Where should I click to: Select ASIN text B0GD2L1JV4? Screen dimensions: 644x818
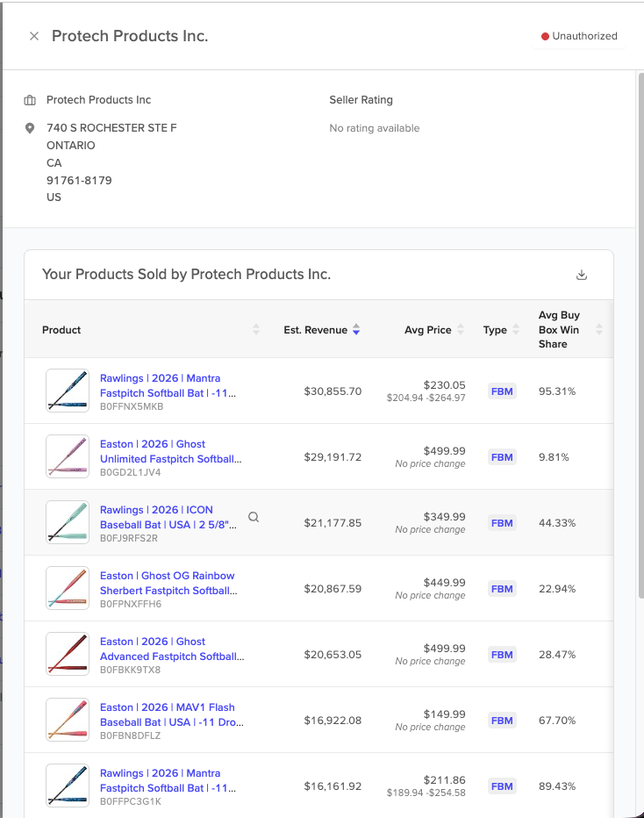131,472
